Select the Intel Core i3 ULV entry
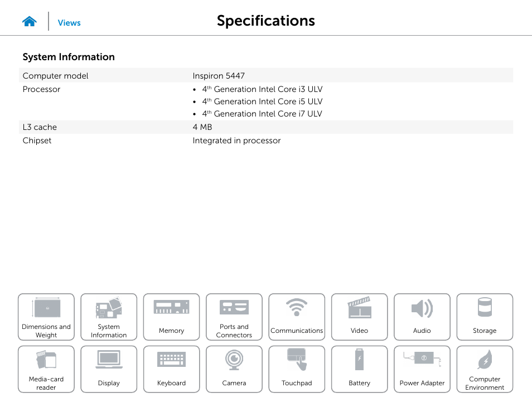 click(262, 89)
